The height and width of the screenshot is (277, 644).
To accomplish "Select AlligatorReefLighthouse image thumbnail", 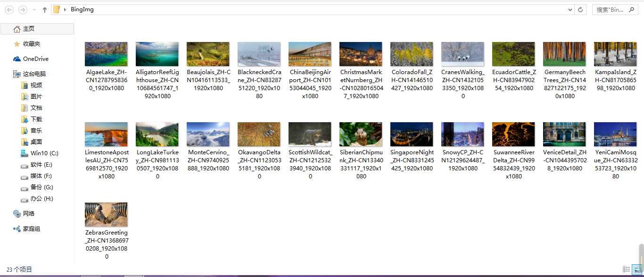I will click(x=157, y=54).
